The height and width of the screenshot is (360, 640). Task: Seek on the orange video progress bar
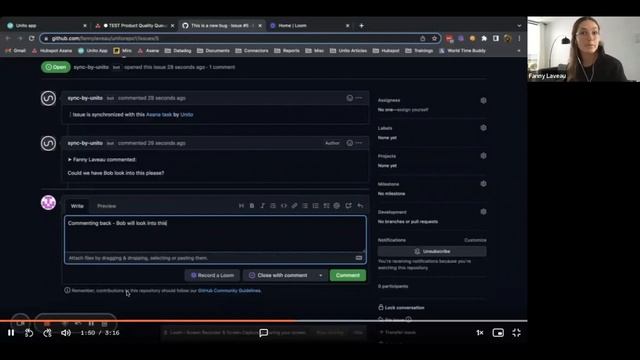pos(264,321)
